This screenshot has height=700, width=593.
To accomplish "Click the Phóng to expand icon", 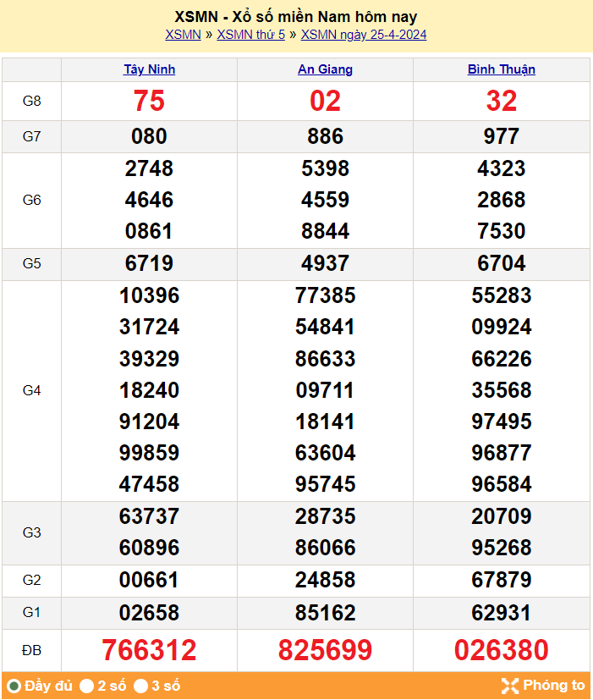I will pos(509,686).
